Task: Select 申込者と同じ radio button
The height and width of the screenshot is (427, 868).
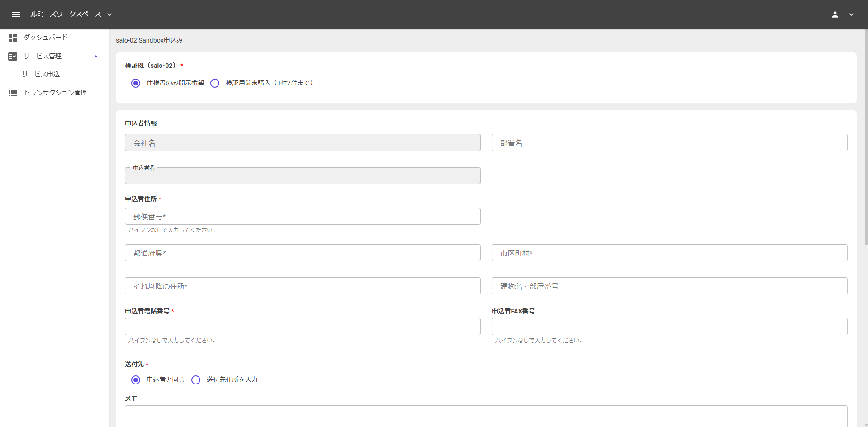Action: point(136,380)
